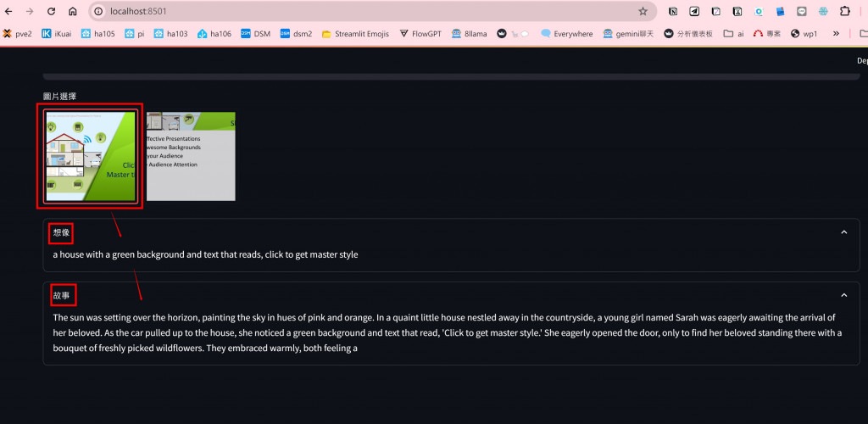This screenshot has height=424, width=868.
Task: Open the 專案 bookmark
Action: pos(767,34)
